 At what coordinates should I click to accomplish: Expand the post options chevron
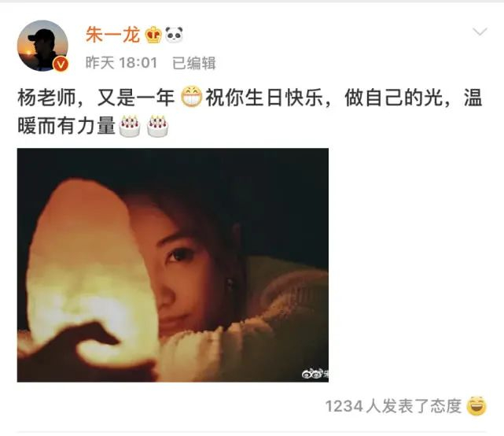point(480,31)
